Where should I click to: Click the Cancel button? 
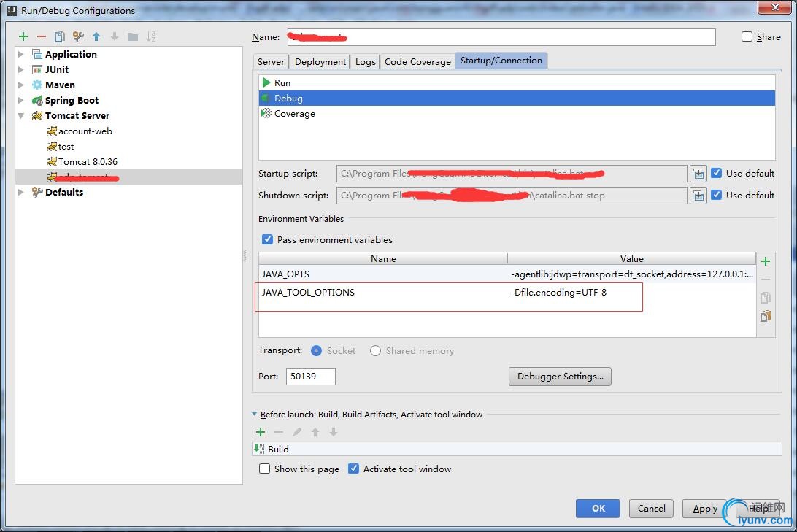coord(651,508)
